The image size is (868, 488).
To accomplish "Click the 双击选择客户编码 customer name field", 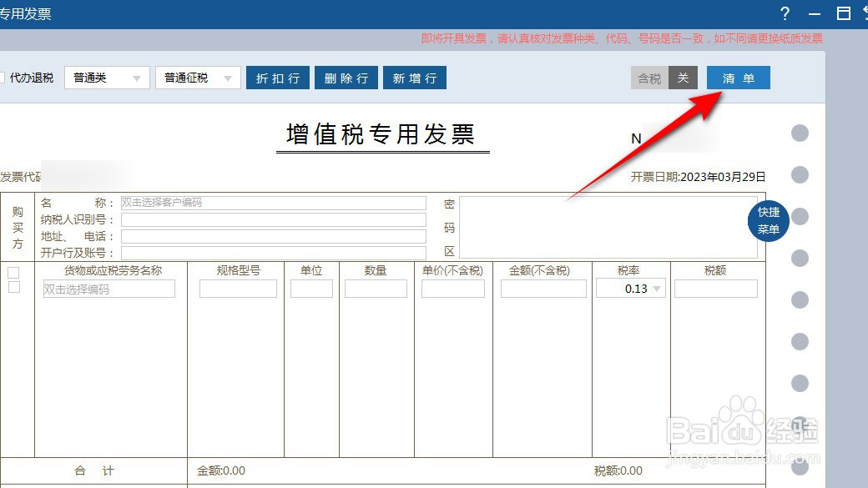I will 274,202.
